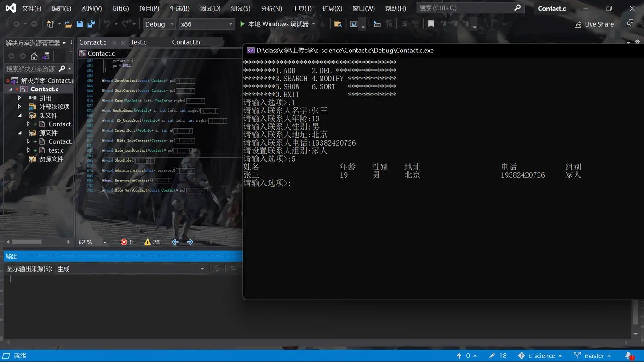
Task: Click the Visual Studio logo icon
Action: (11, 8)
